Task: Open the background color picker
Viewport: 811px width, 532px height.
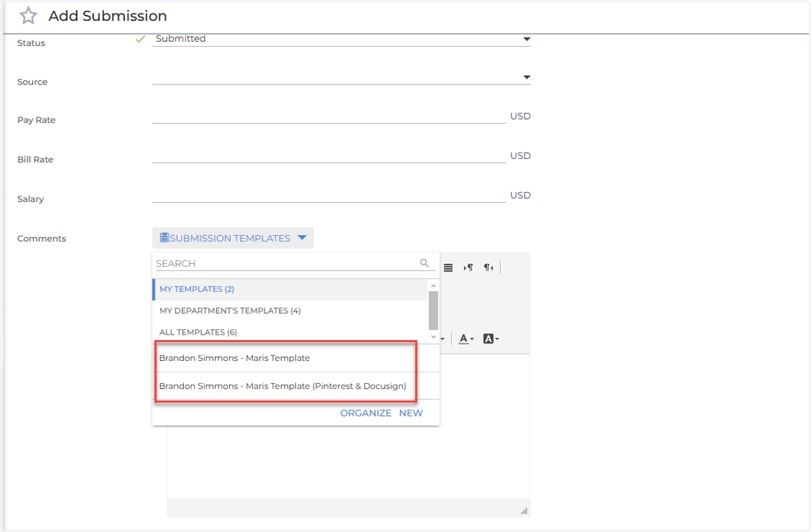Action: 491,339
